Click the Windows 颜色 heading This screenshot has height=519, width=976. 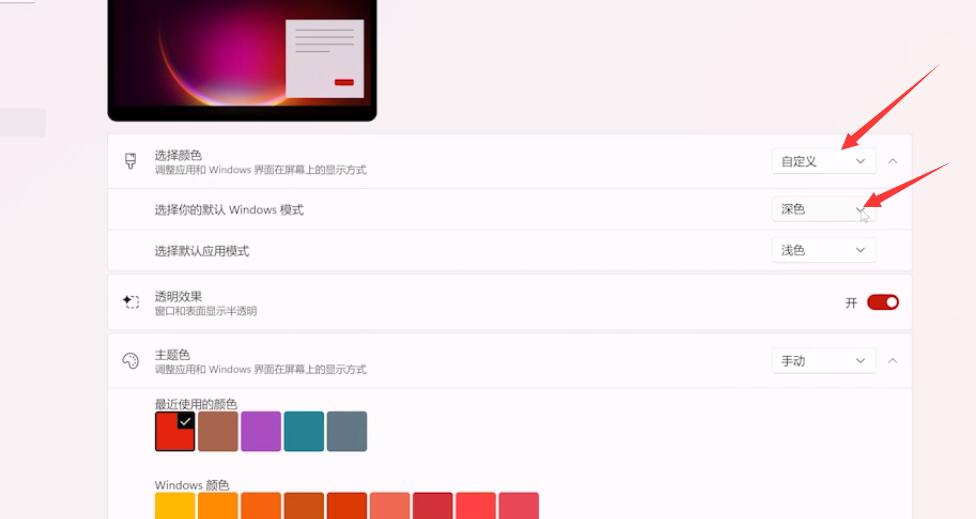(192, 485)
